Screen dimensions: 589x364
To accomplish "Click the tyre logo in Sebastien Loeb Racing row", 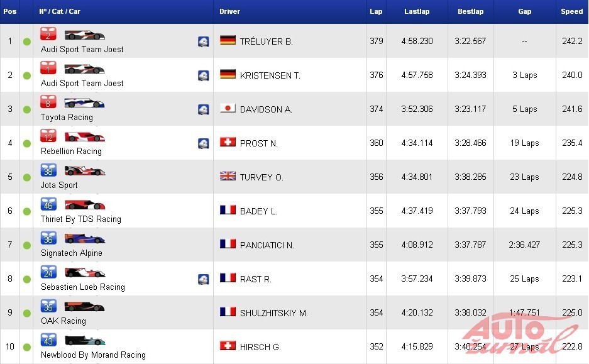I will pyautogui.click(x=204, y=279).
